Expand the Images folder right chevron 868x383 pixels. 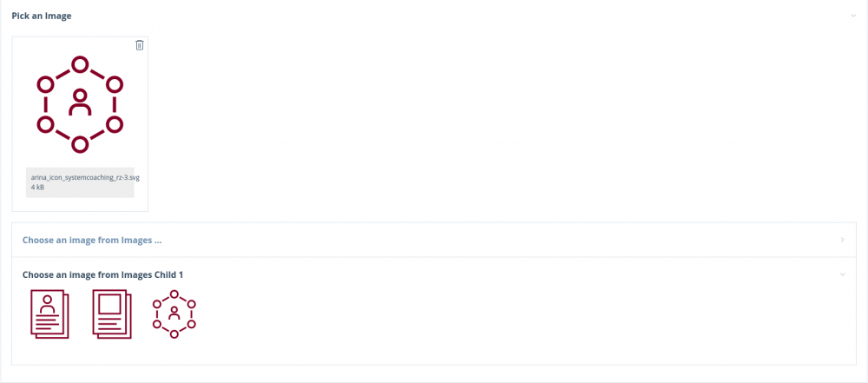click(842, 240)
